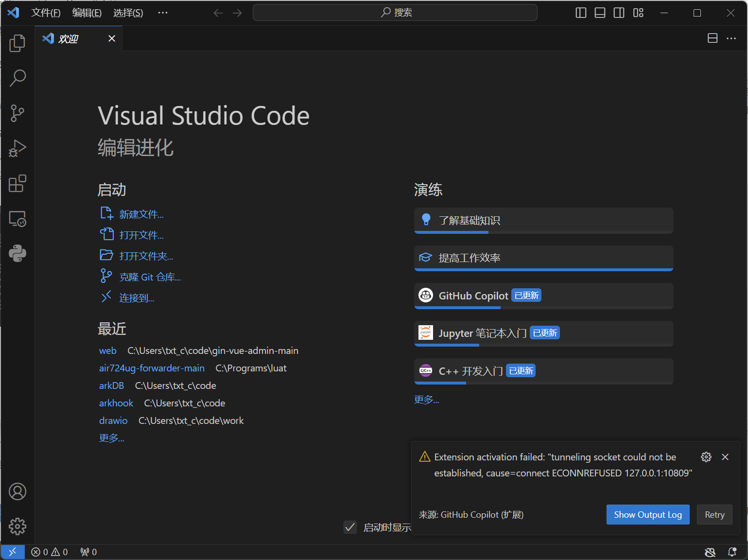Click the Copilot status icon in status bar
The height and width of the screenshot is (560, 748).
(x=710, y=552)
